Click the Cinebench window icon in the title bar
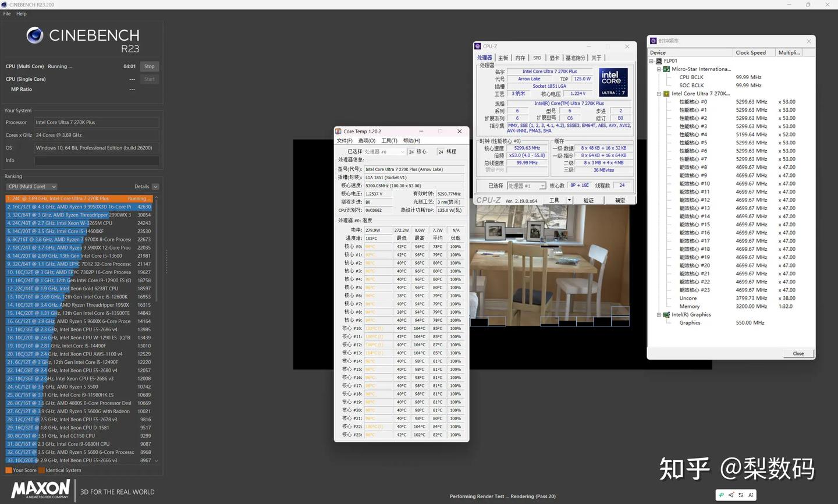 5,5
